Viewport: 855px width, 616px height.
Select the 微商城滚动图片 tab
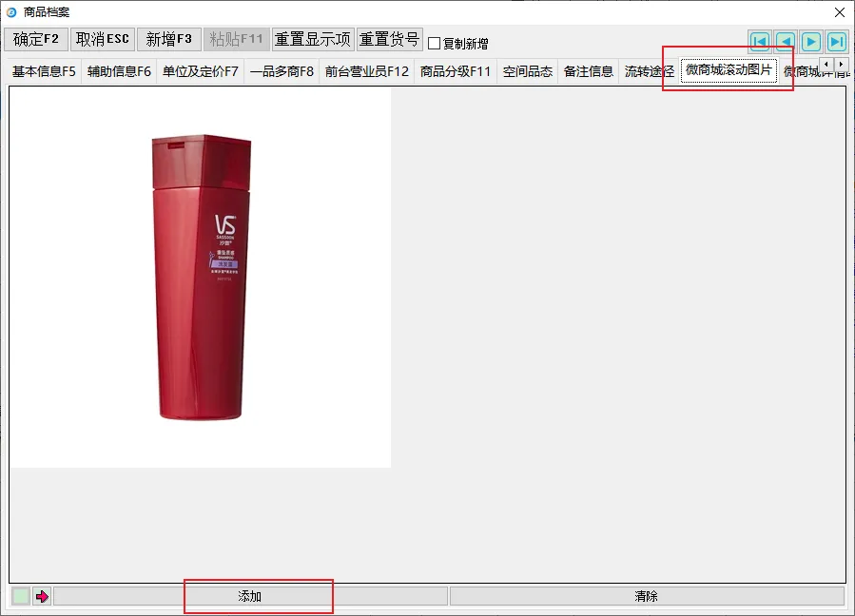[729, 69]
